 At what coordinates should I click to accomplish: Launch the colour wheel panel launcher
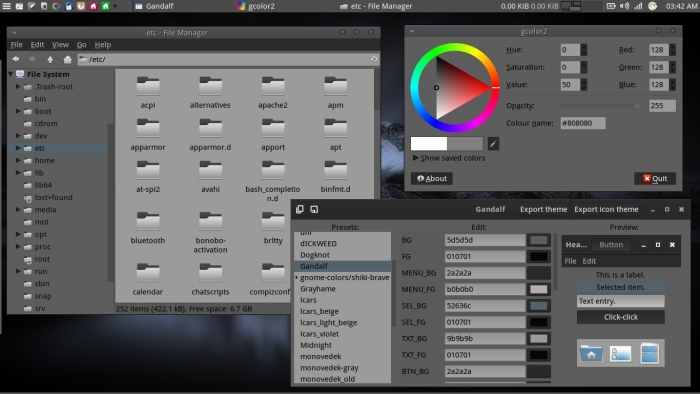pos(56,6)
